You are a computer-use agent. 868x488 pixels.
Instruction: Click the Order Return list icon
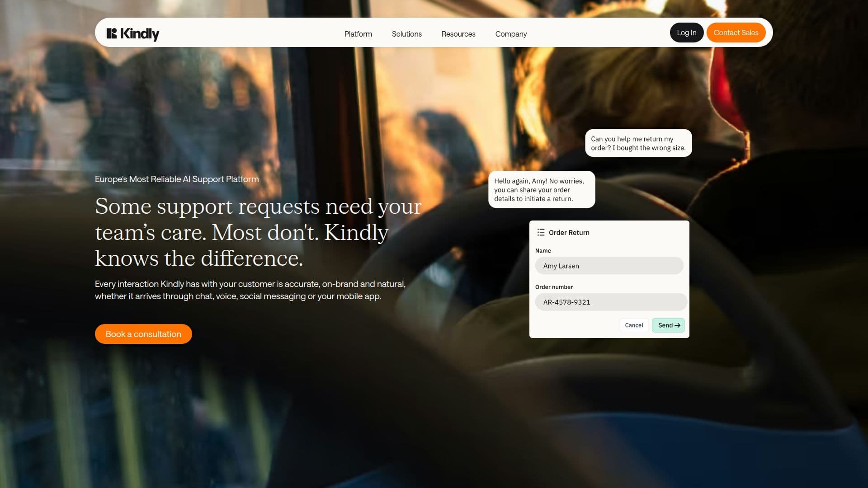(x=541, y=232)
